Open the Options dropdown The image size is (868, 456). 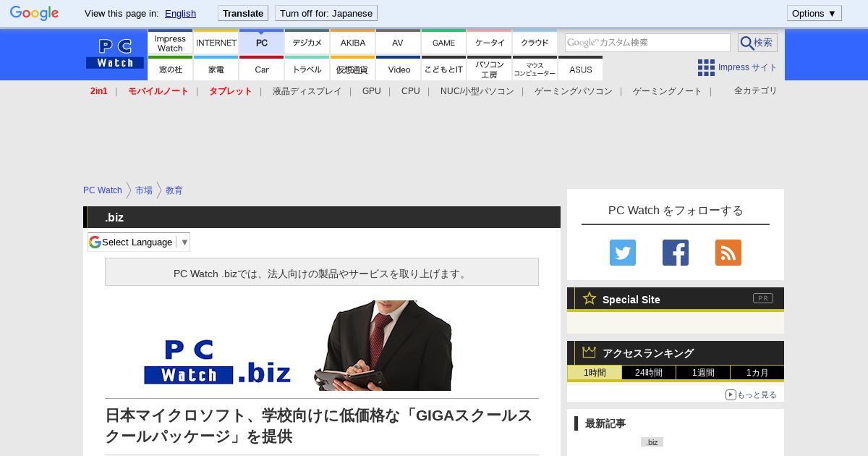[x=814, y=13]
